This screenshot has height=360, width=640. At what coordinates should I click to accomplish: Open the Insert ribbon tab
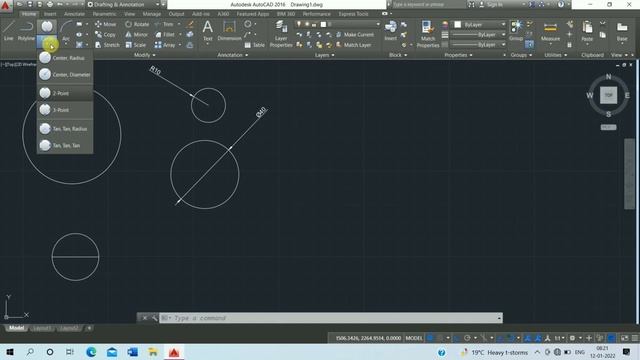[x=50, y=14]
